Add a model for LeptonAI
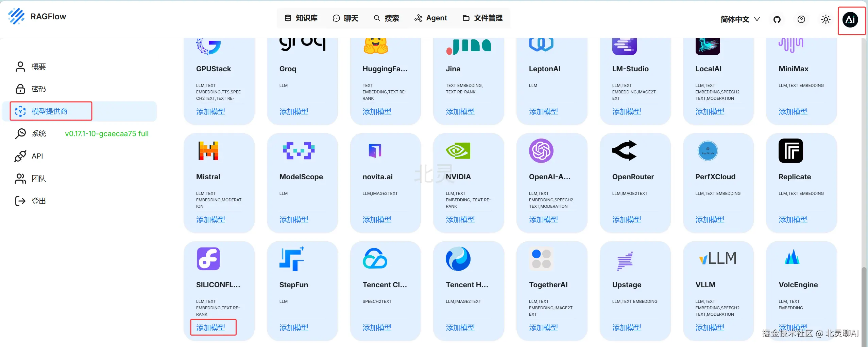Image resolution: width=868 pixels, height=347 pixels. click(x=544, y=112)
